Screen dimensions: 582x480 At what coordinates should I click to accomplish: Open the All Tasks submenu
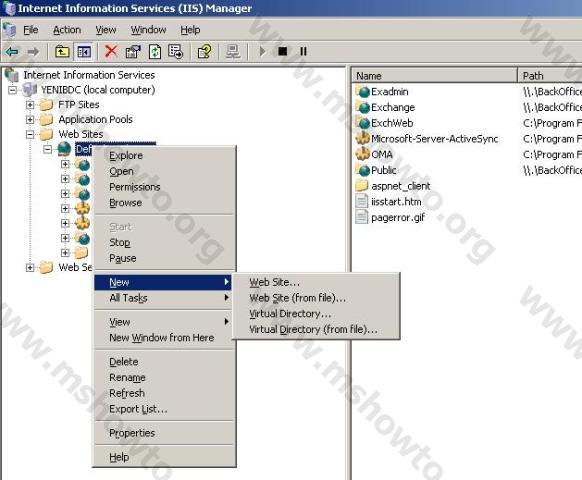coord(163,298)
